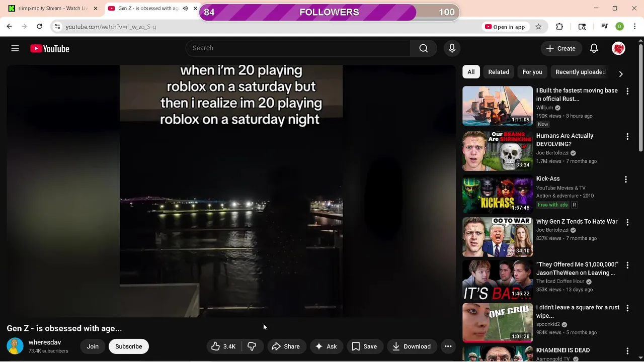Screen dimensions: 644x362
Task: Open more actions ellipsis under video
Action: [x=448, y=346]
